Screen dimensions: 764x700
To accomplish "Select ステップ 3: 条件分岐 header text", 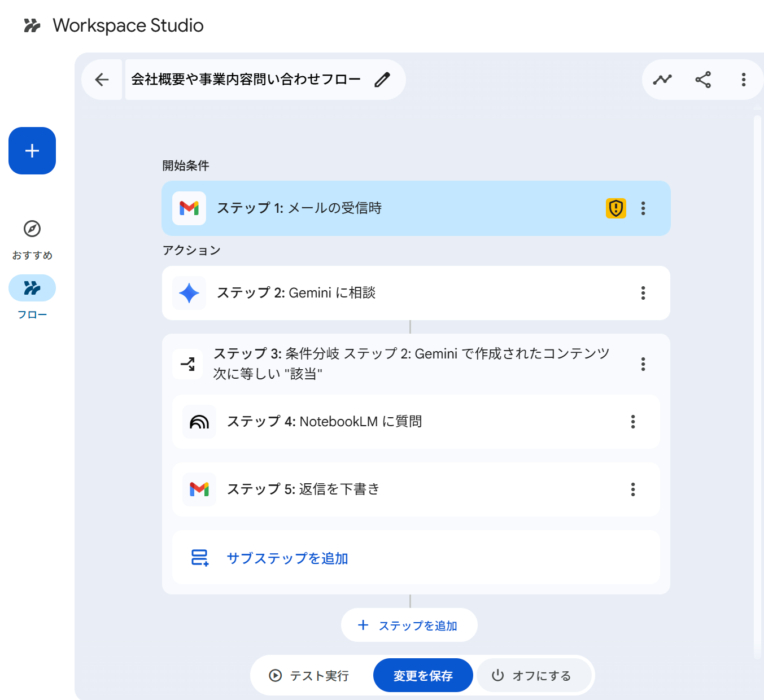I will click(x=411, y=364).
